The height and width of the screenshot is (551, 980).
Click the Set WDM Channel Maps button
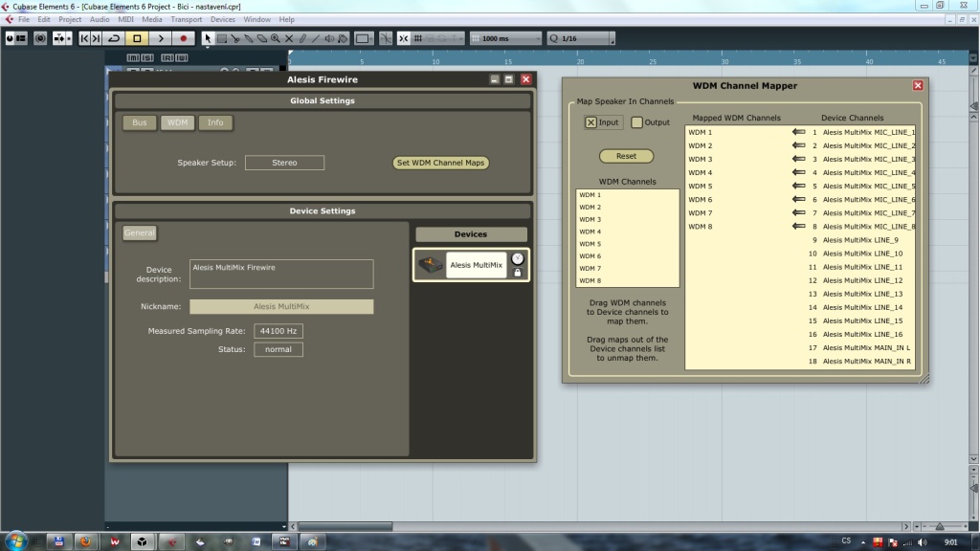tap(441, 163)
